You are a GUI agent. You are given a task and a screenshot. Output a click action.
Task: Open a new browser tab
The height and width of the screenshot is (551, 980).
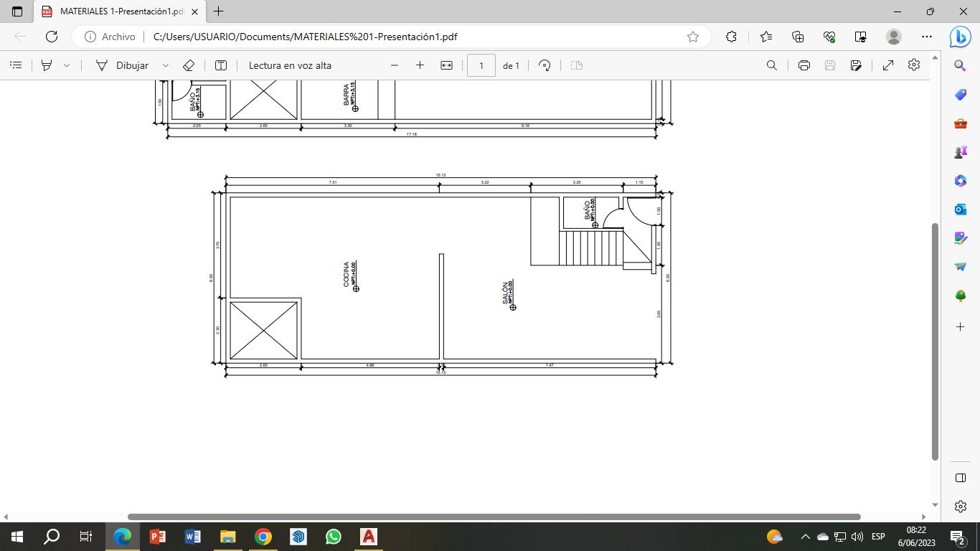coord(218,11)
